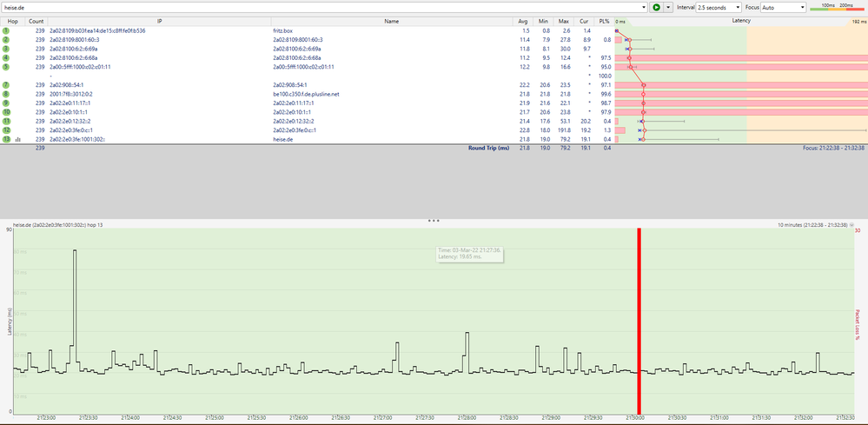
Task: Select hop 10 green circle icon
Action: click(x=6, y=112)
